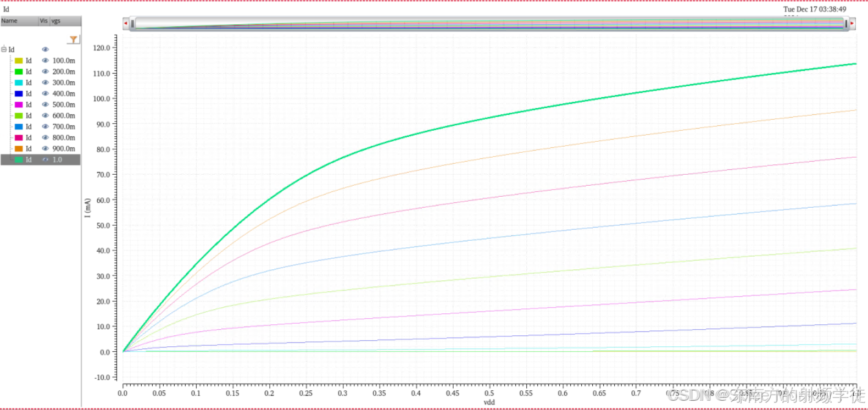This screenshot has width=868, height=410.
Task: Hide the 700.0m Id trace
Action: 45,126
